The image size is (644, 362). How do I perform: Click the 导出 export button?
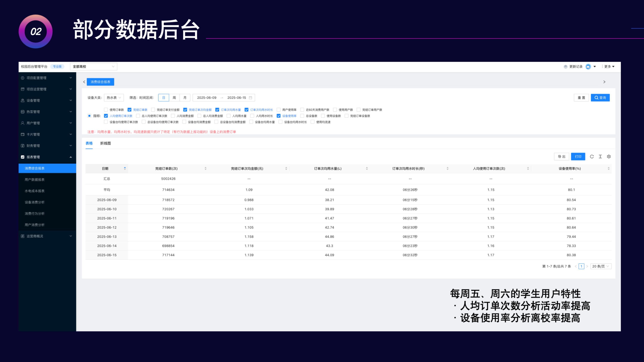[561, 157]
